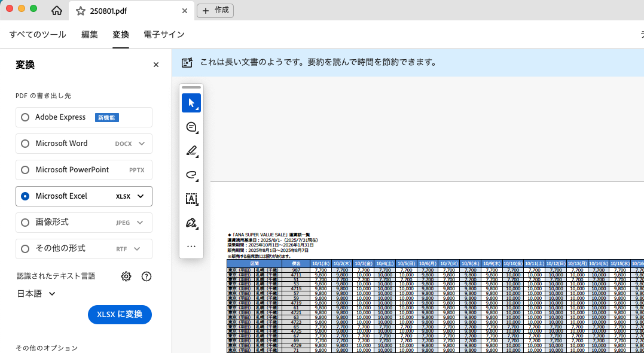The height and width of the screenshot is (353, 644).
Task: Expand the DOCX format dropdown
Action: tap(141, 144)
